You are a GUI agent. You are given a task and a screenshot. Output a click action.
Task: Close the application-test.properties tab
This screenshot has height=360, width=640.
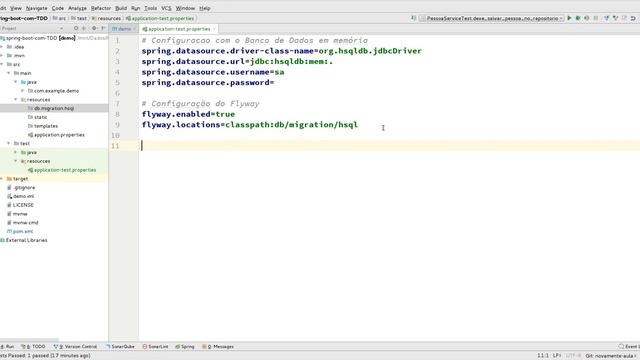tap(214, 29)
